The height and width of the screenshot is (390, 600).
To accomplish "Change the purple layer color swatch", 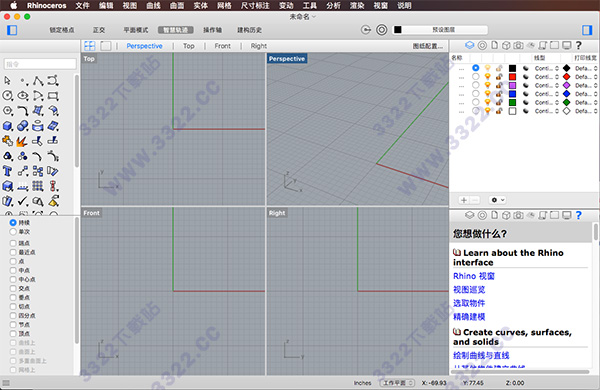I will click(512, 85).
